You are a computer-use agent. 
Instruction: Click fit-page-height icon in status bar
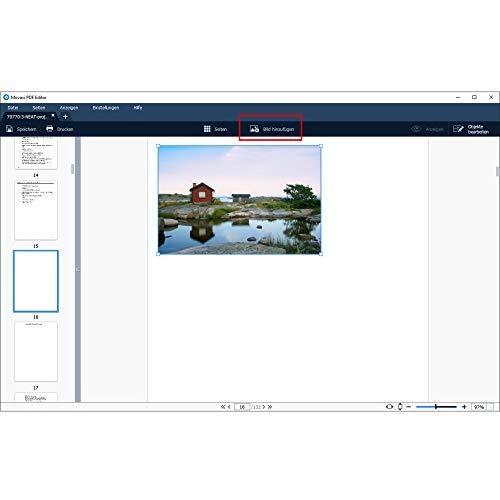pos(400,407)
